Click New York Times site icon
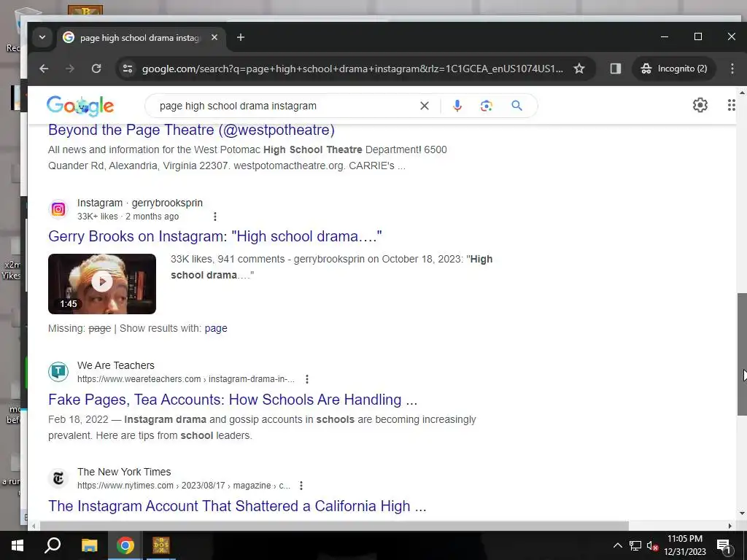Image resolution: width=747 pixels, height=560 pixels. tap(58, 478)
